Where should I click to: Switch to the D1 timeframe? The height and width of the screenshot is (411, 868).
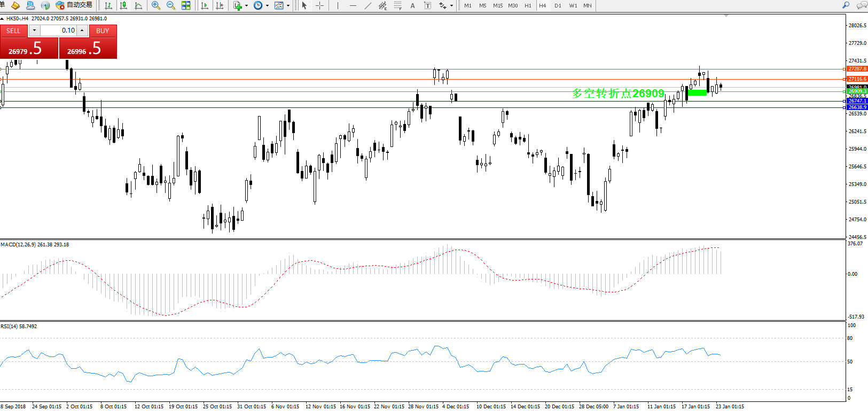558,5
